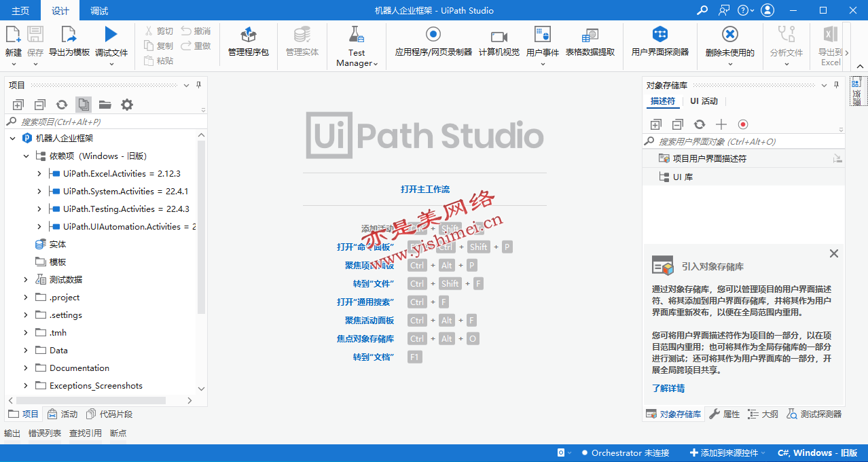Click the user account profile icon

point(767,10)
